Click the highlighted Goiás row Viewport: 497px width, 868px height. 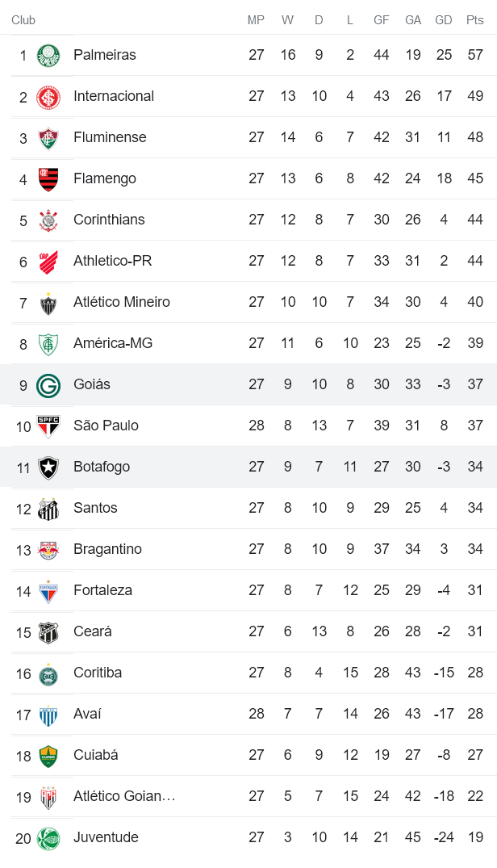tap(242, 384)
